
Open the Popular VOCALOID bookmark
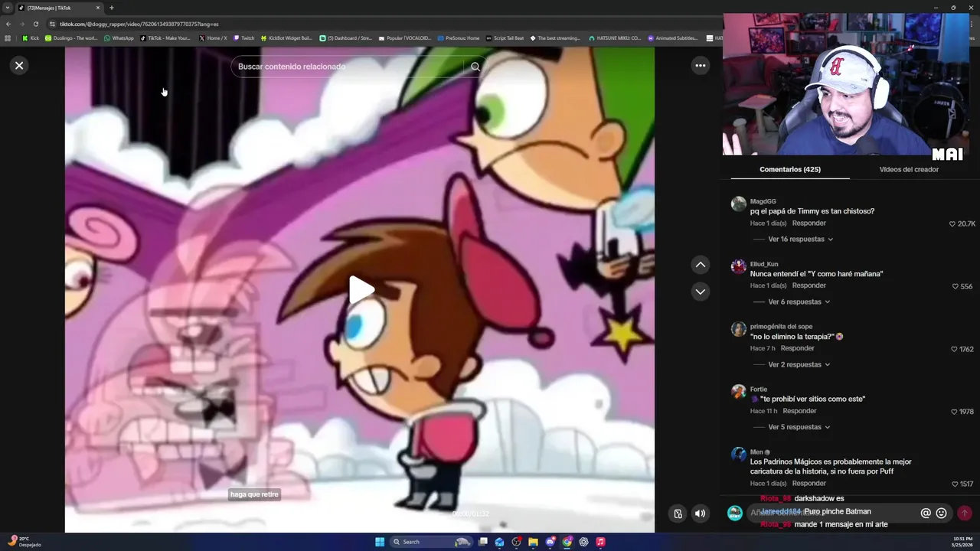click(x=405, y=38)
